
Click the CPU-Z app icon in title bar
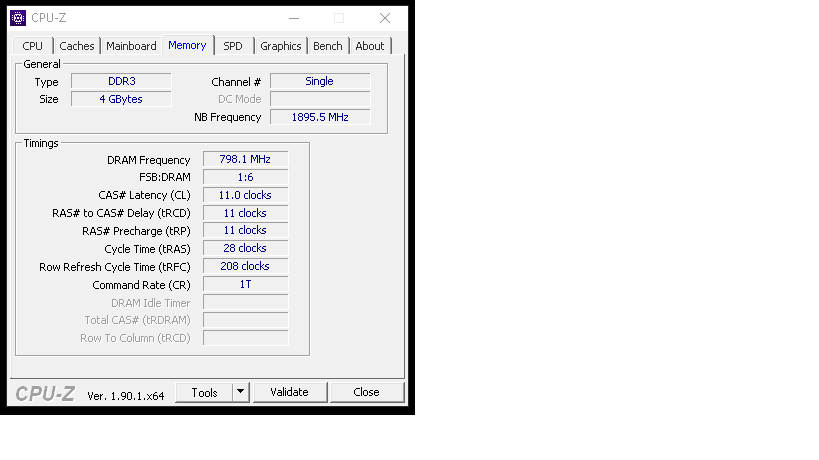click(18, 18)
